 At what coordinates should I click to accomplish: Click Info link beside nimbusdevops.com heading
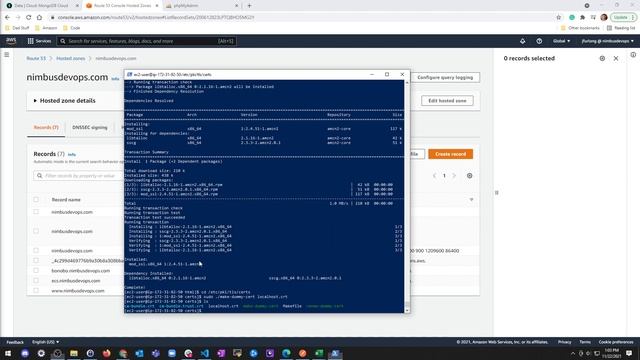[116, 79]
